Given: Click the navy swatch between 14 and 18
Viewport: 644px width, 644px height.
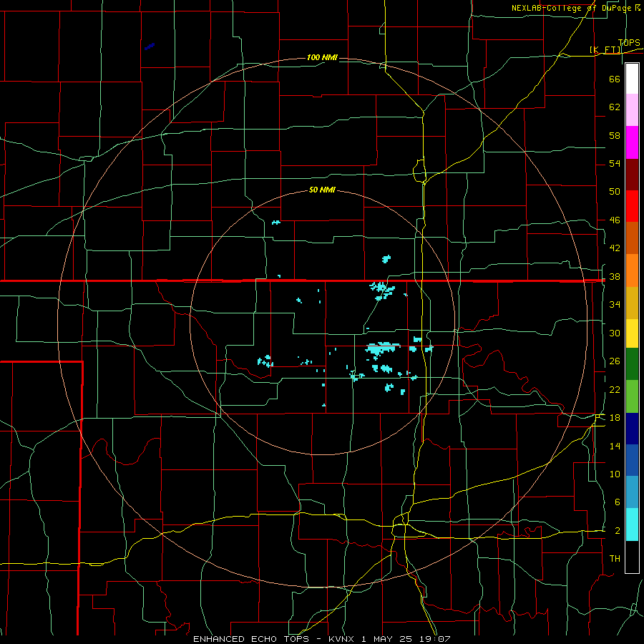Looking at the screenshot, I should 632,429.
